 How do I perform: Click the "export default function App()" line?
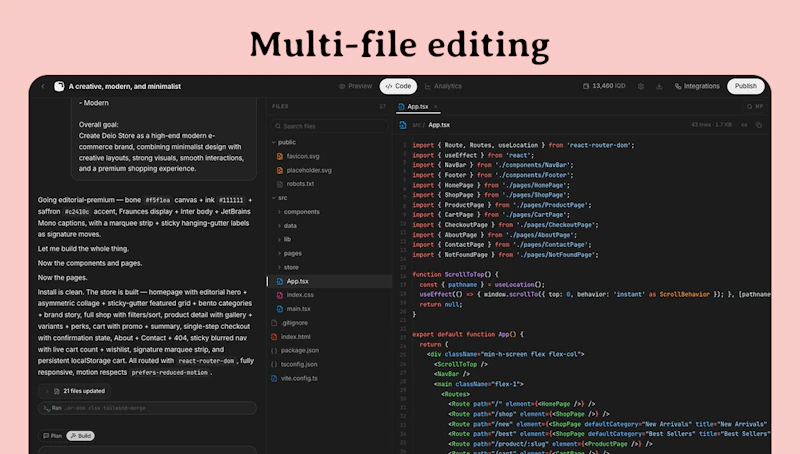pos(468,334)
